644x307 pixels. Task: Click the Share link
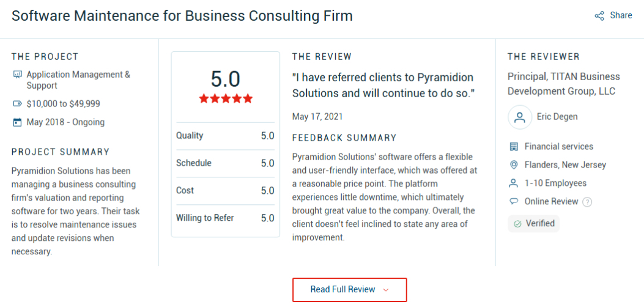coord(621,16)
